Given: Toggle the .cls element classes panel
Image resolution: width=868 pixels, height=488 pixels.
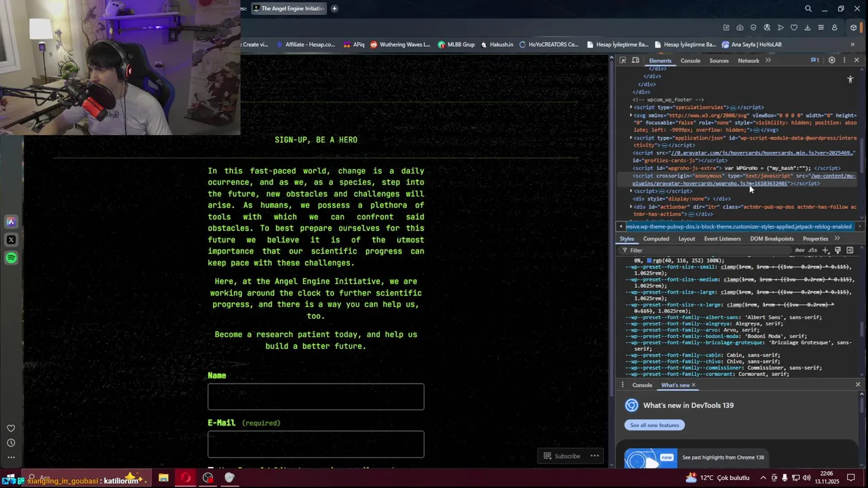Looking at the screenshot, I should pos(812,250).
